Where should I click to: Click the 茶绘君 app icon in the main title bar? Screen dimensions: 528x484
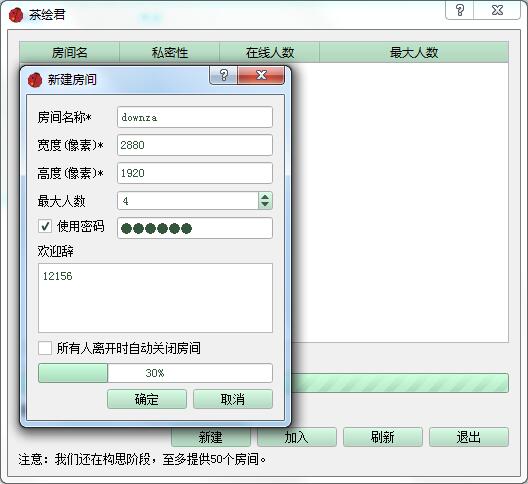pos(16,15)
